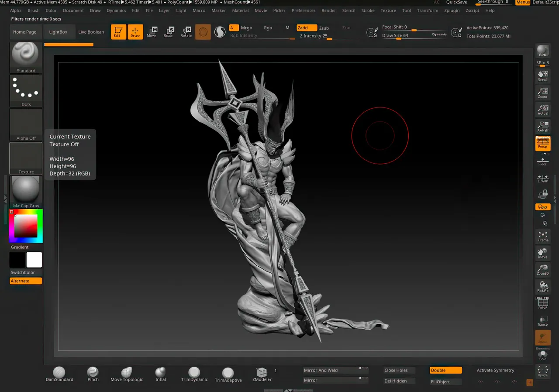This screenshot has height=392, width=559.
Task: Click the Mirror And Weld button
Action: [x=335, y=370]
